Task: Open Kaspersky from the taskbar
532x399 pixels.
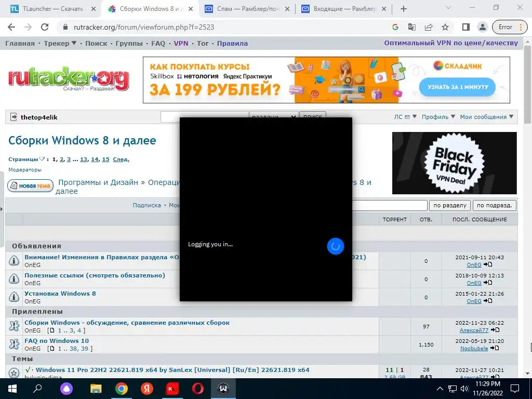Action: pyautogui.click(x=172, y=389)
